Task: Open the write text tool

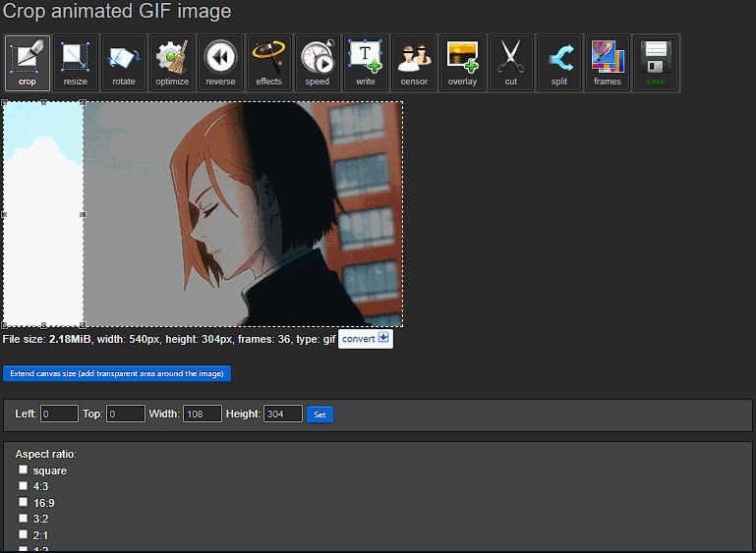Action: pyautogui.click(x=366, y=63)
